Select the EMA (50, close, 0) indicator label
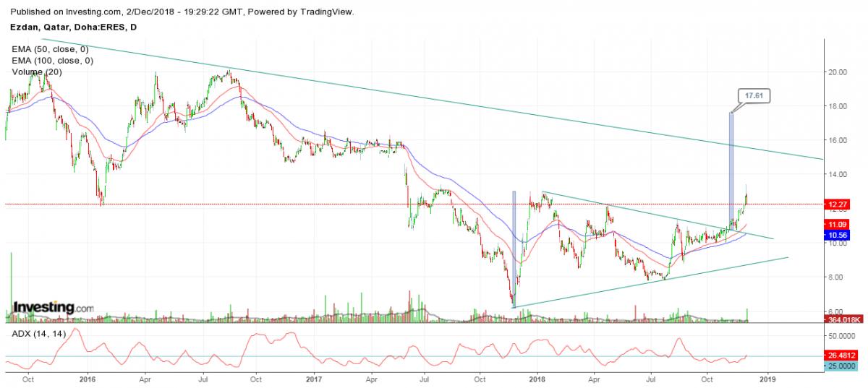Screen dimensions: 868x388 (49, 49)
